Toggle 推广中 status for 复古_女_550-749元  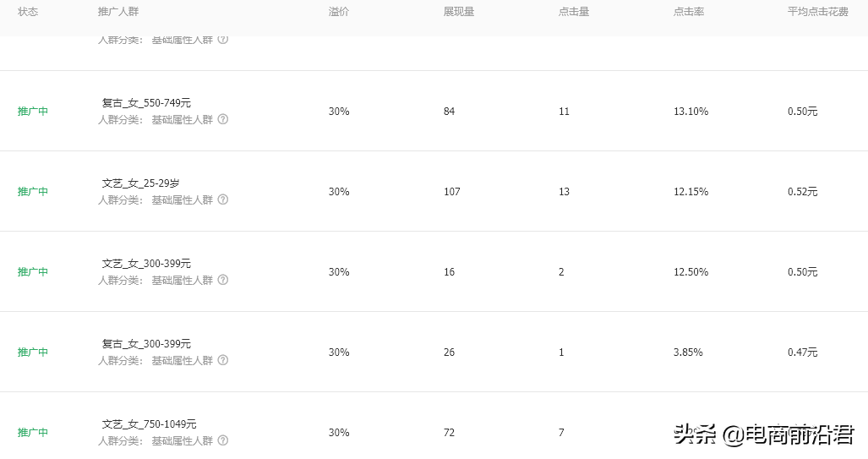tap(33, 112)
